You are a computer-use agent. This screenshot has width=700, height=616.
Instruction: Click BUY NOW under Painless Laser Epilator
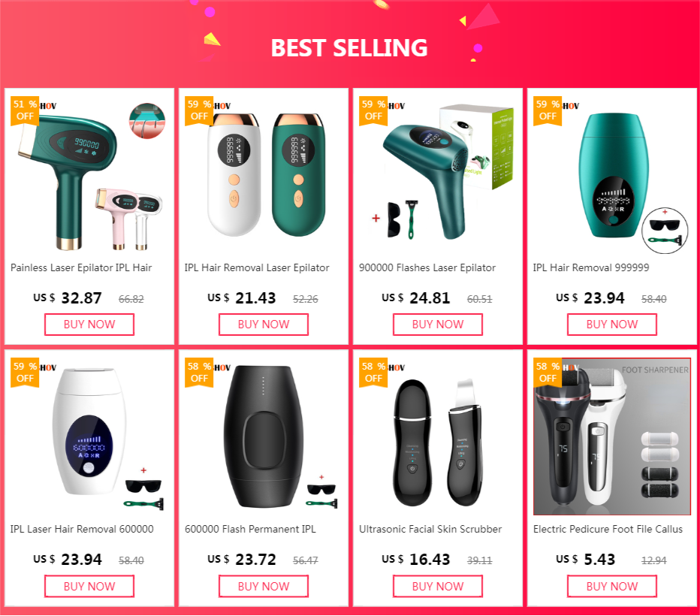[x=89, y=325]
